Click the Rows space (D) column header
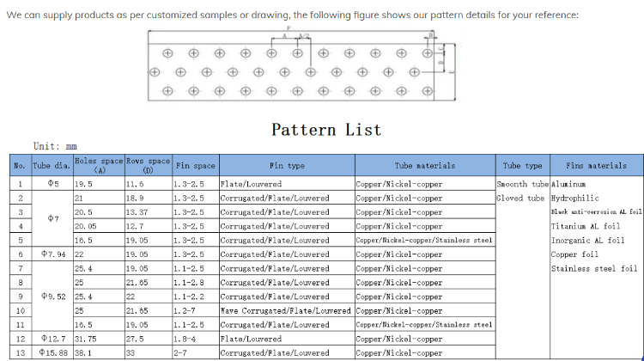This screenshot has height=361, width=644. click(x=148, y=166)
